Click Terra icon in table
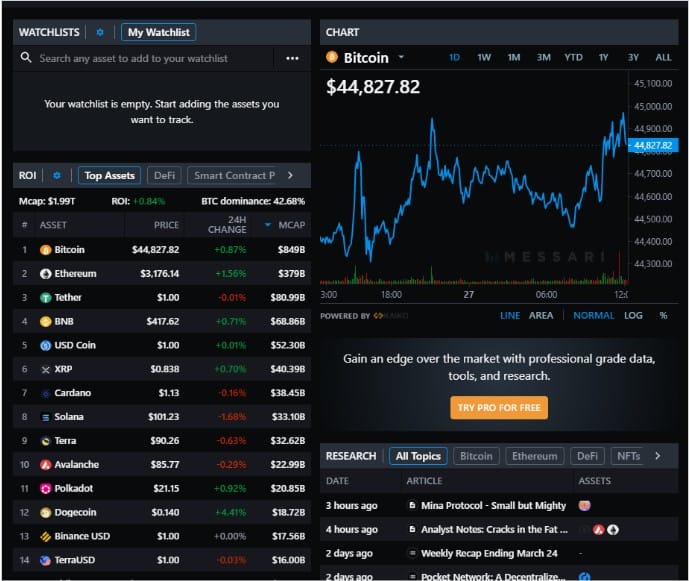This screenshot has width=689, height=581. point(46,441)
